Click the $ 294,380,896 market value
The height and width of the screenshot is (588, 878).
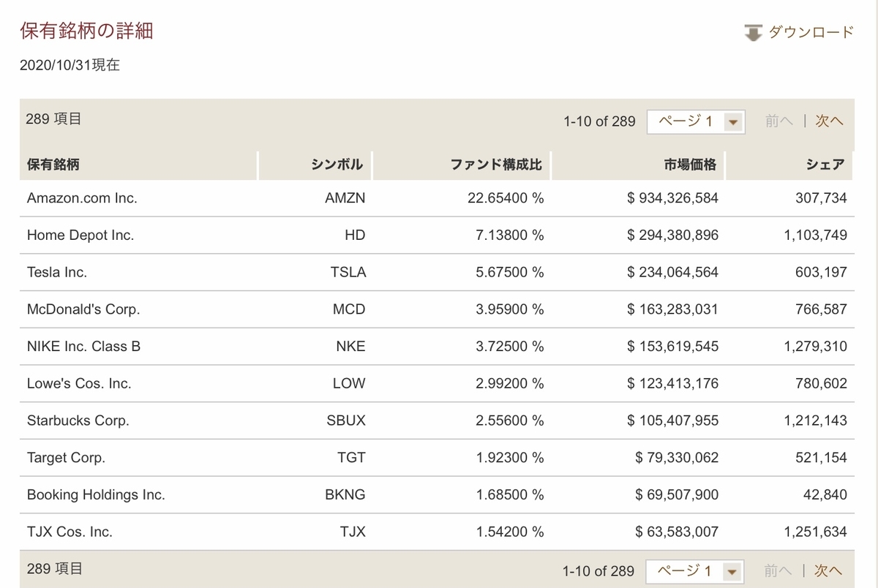tap(673, 235)
